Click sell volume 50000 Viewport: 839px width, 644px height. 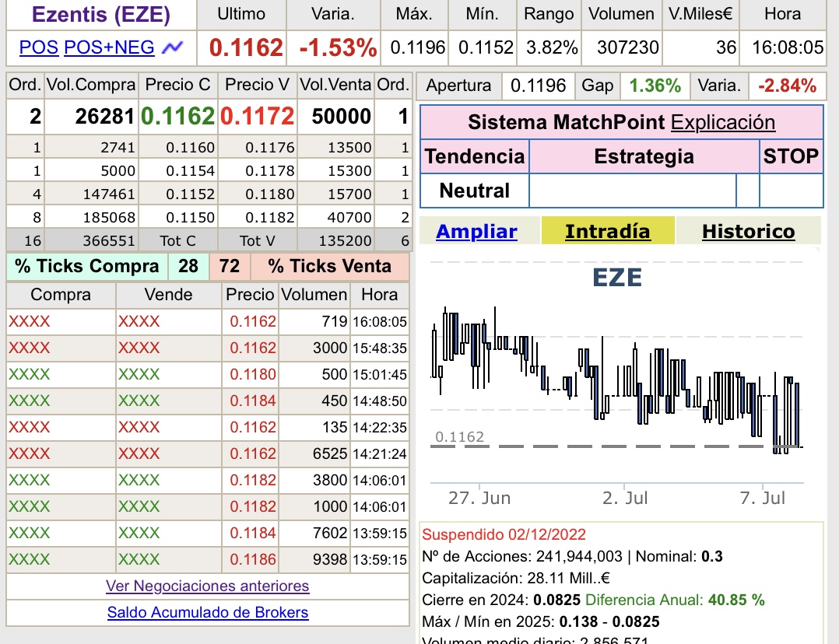(x=342, y=117)
